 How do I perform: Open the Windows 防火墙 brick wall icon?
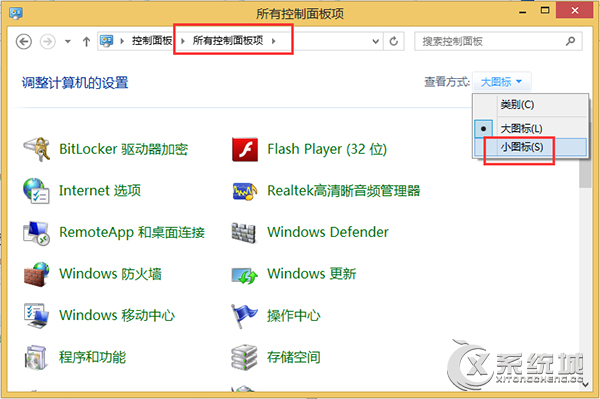click(36, 274)
